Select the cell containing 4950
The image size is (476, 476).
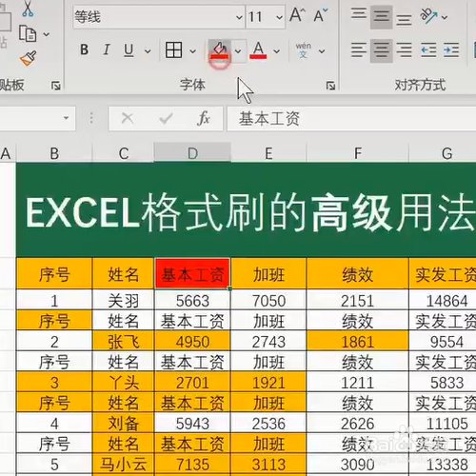[x=192, y=341]
